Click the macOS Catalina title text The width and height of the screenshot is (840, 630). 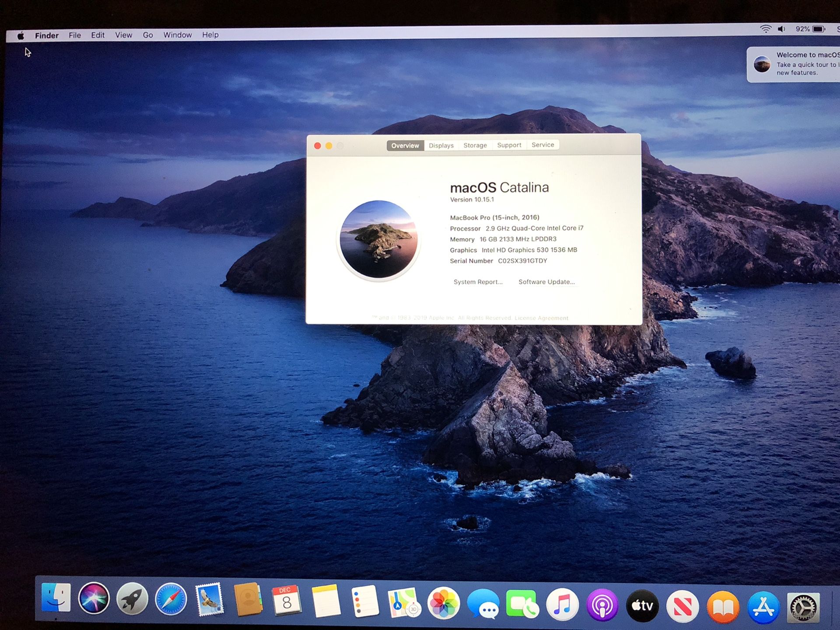tap(500, 188)
